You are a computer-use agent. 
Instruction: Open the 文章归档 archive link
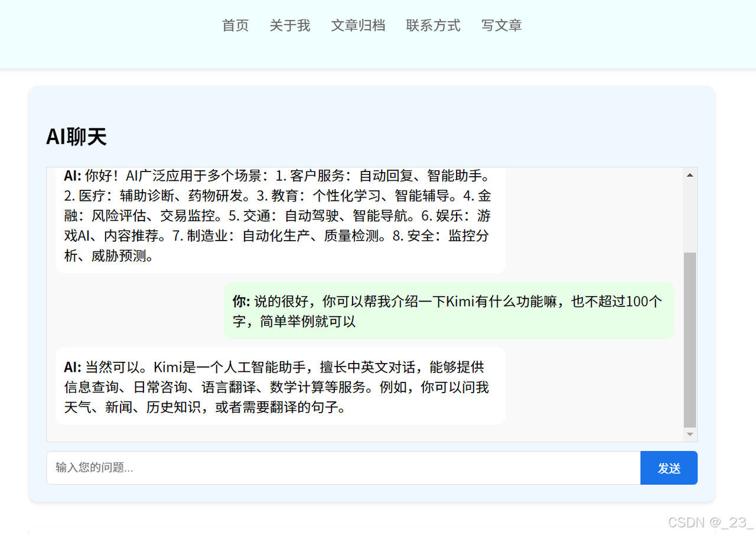click(358, 25)
